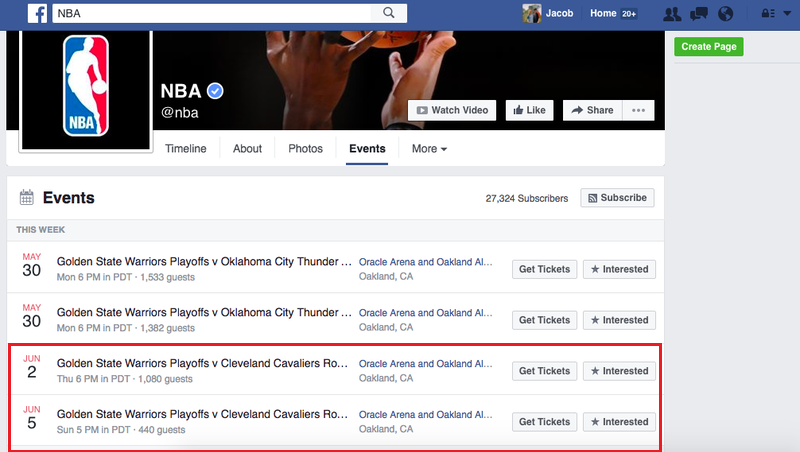Mark Interested on the 1,382 guests event
This screenshot has width=800, height=452.
point(619,320)
